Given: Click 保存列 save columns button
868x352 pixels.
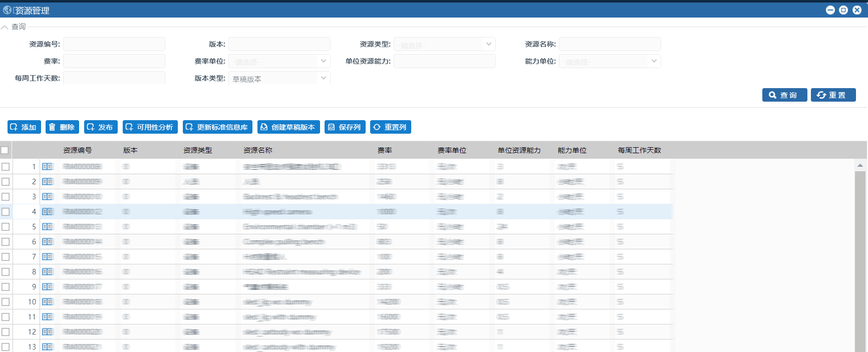Looking at the screenshot, I should (x=345, y=127).
